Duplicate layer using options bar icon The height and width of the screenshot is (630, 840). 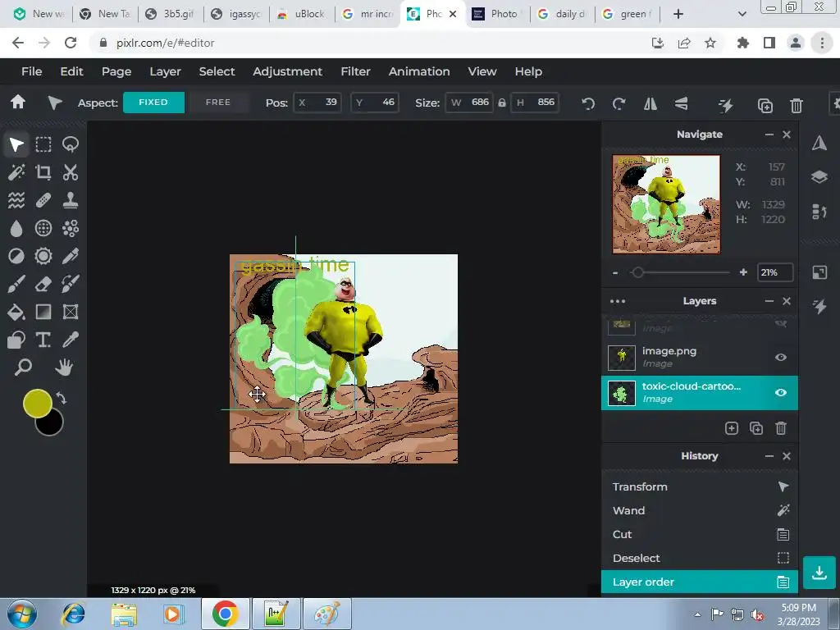tap(765, 106)
